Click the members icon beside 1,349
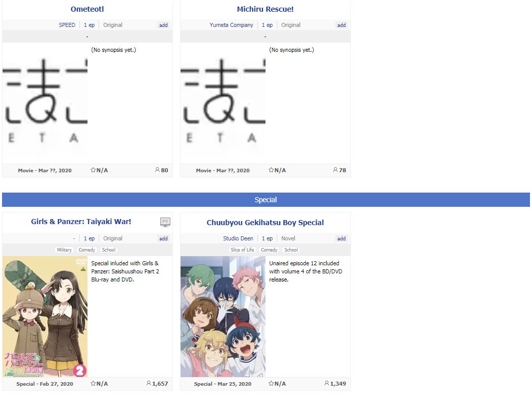Viewport: 532px width, 404px height. [327, 383]
